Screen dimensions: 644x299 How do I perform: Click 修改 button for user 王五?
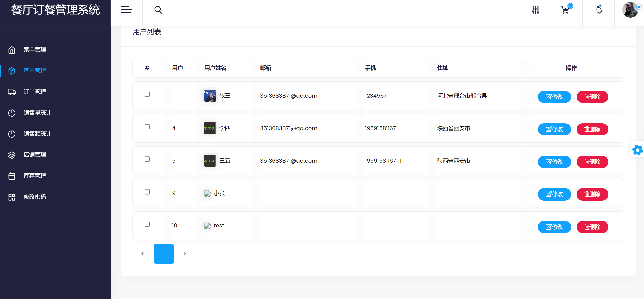(x=554, y=162)
